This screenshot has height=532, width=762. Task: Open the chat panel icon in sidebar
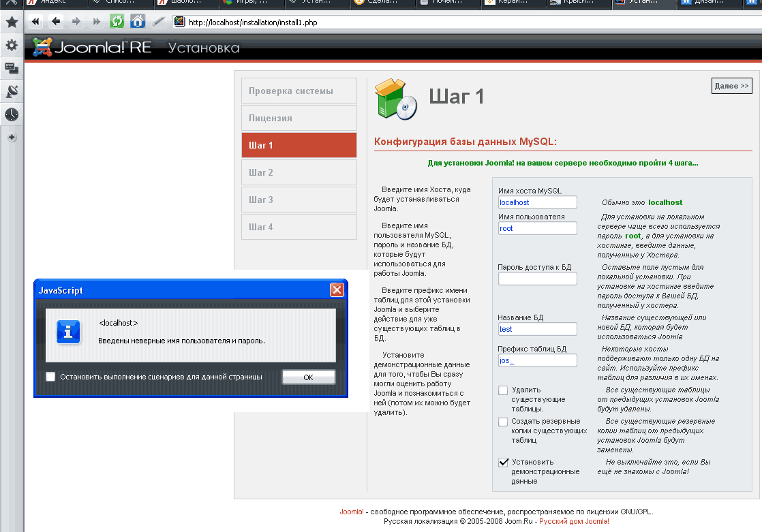pyautogui.click(x=12, y=68)
